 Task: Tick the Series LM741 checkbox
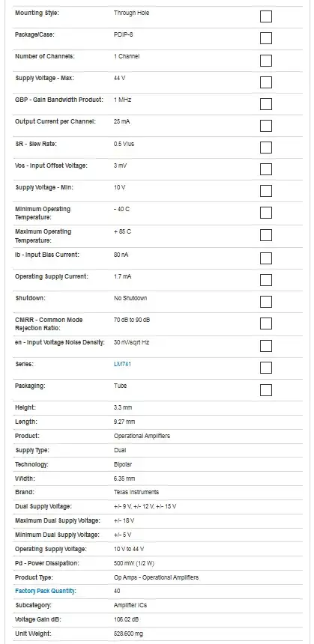pos(266,368)
